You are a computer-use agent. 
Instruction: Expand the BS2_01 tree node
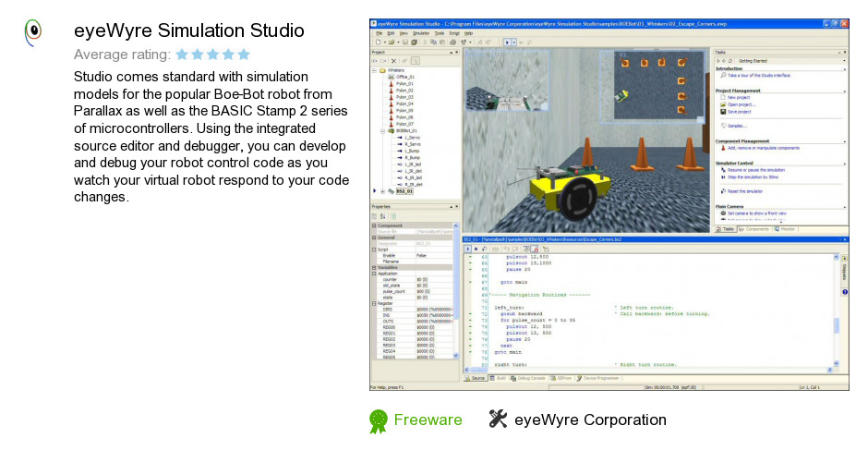382,191
